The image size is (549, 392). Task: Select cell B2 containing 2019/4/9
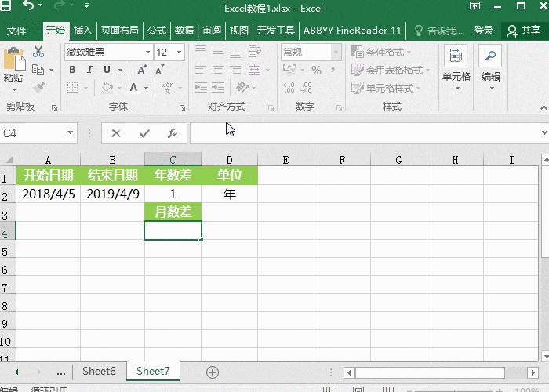coord(113,194)
